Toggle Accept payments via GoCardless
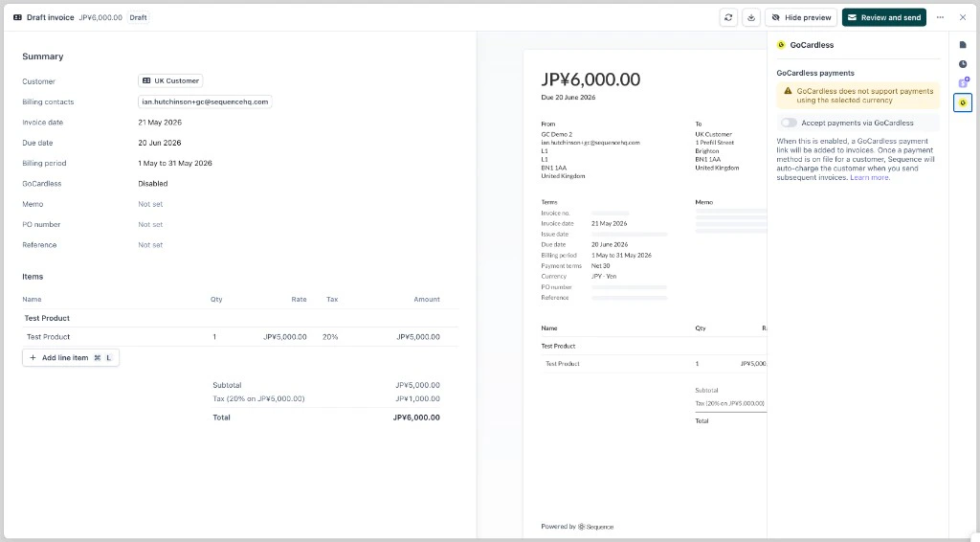This screenshot has width=980, height=542. (x=789, y=124)
